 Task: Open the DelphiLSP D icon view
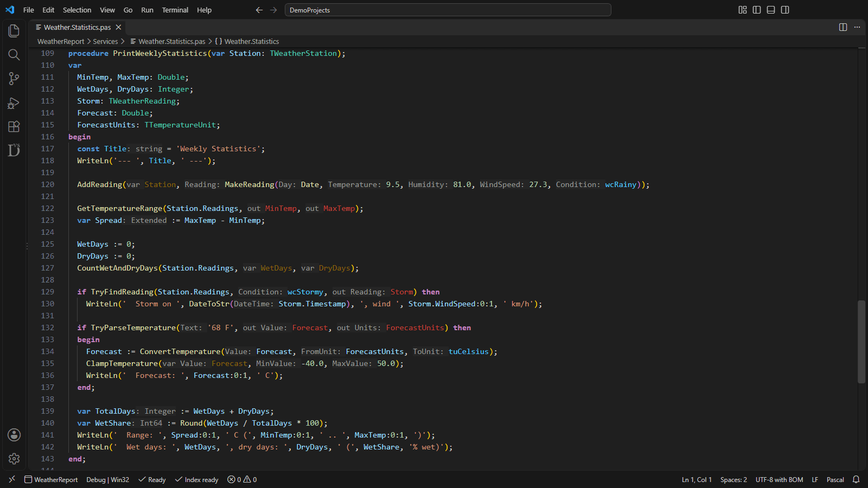[x=14, y=150]
